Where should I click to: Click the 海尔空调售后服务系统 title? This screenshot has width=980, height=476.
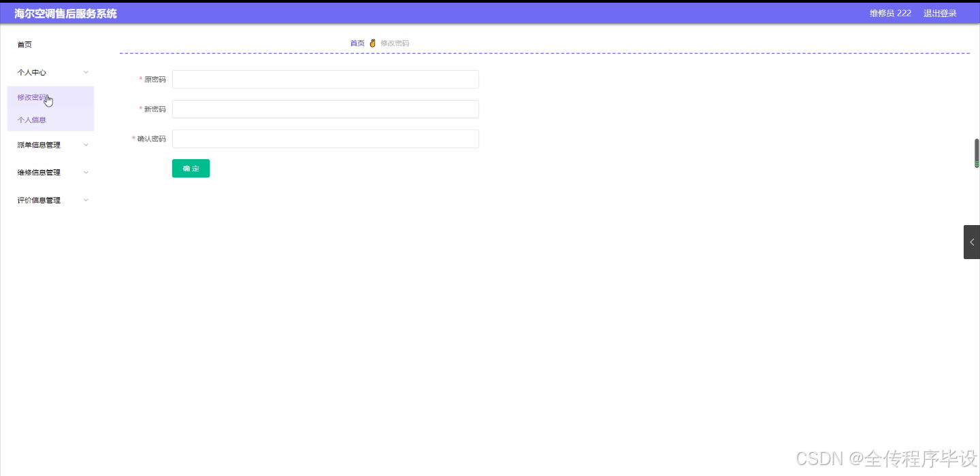65,13
